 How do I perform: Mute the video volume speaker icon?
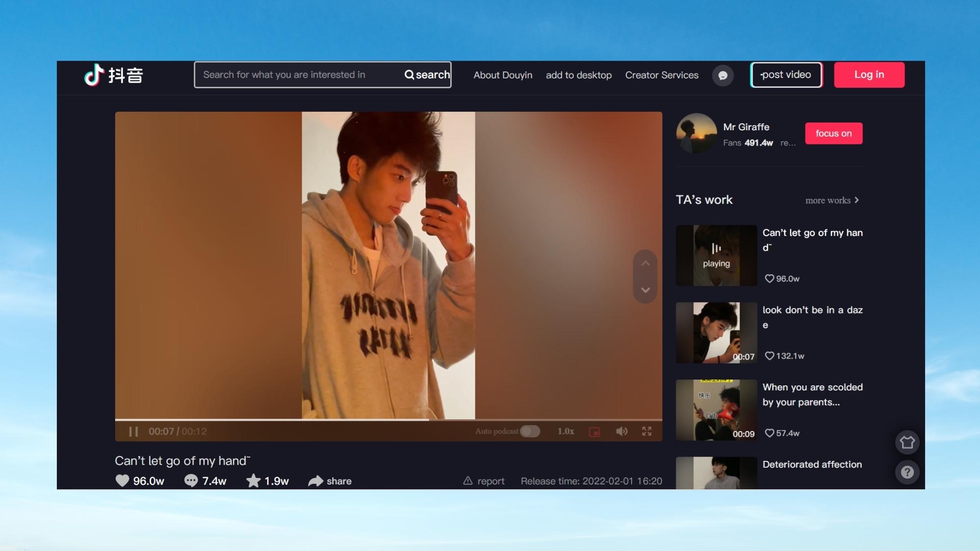click(x=622, y=431)
